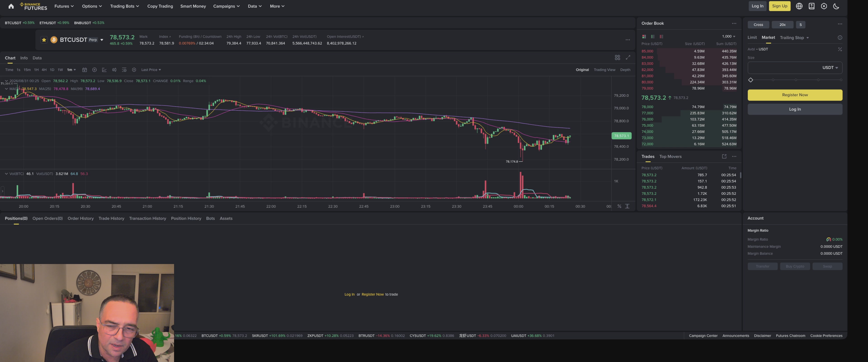Show both buy and sell order book view
The height and width of the screenshot is (362, 868).
[644, 36]
